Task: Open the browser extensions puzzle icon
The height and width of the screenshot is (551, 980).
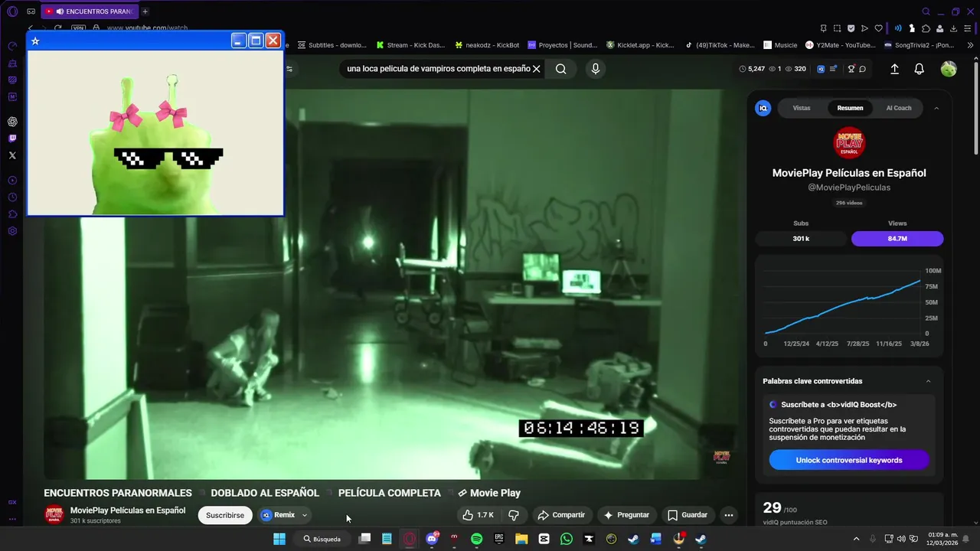Action: (x=926, y=28)
